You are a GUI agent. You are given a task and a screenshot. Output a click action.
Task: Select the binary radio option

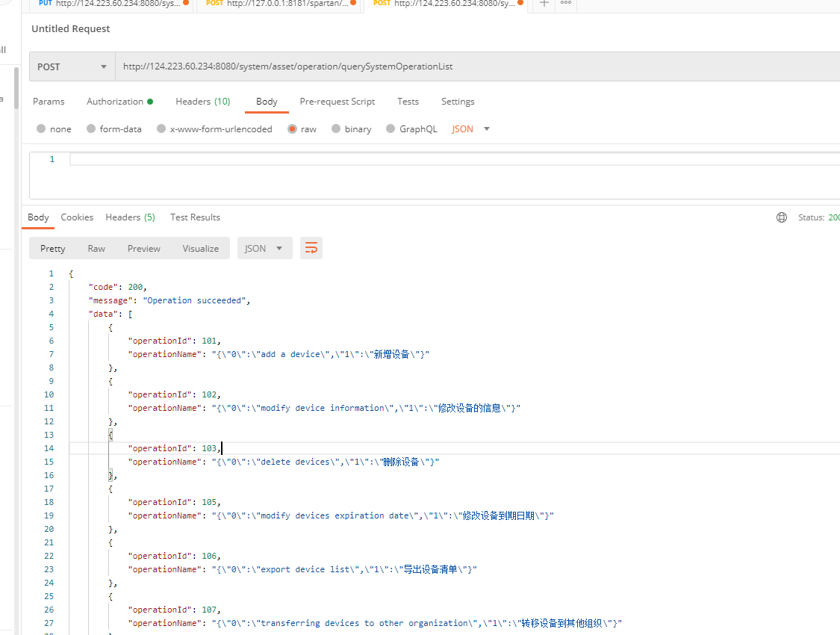pos(337,129)
